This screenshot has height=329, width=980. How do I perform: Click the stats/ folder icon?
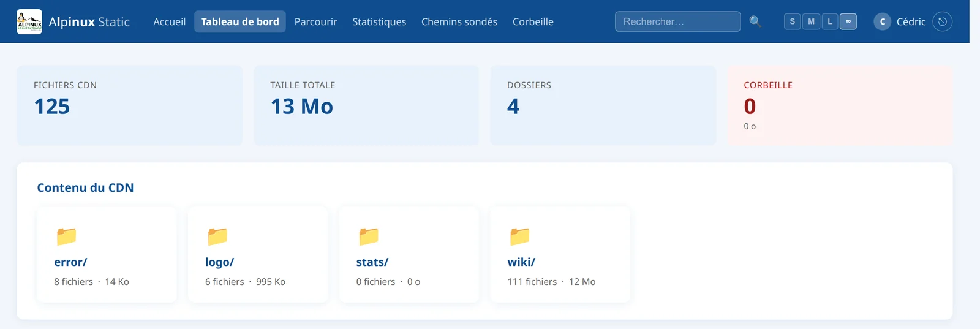point(369,236)
